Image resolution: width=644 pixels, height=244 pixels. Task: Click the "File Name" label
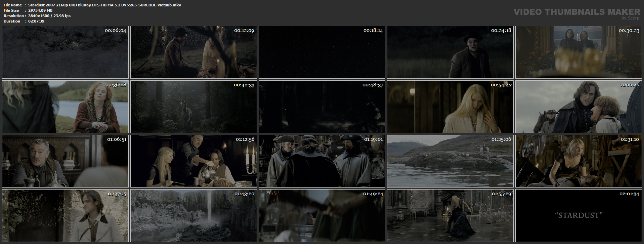[13, 5]
